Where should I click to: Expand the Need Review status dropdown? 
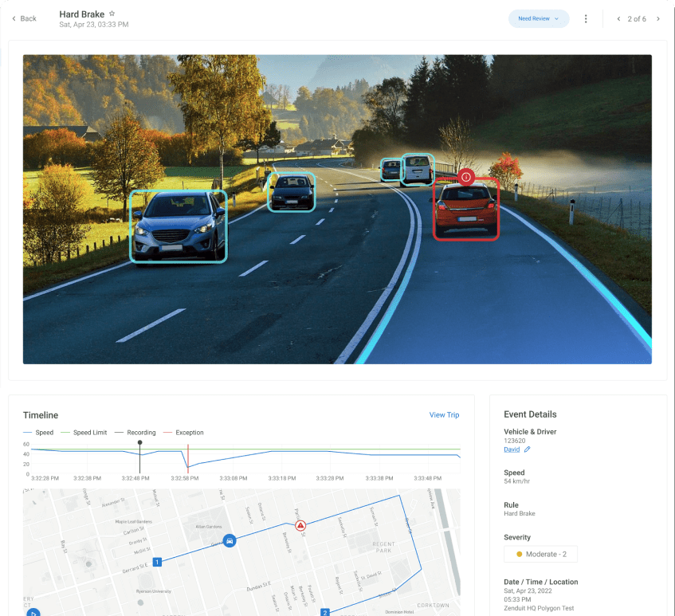[539, 18]
